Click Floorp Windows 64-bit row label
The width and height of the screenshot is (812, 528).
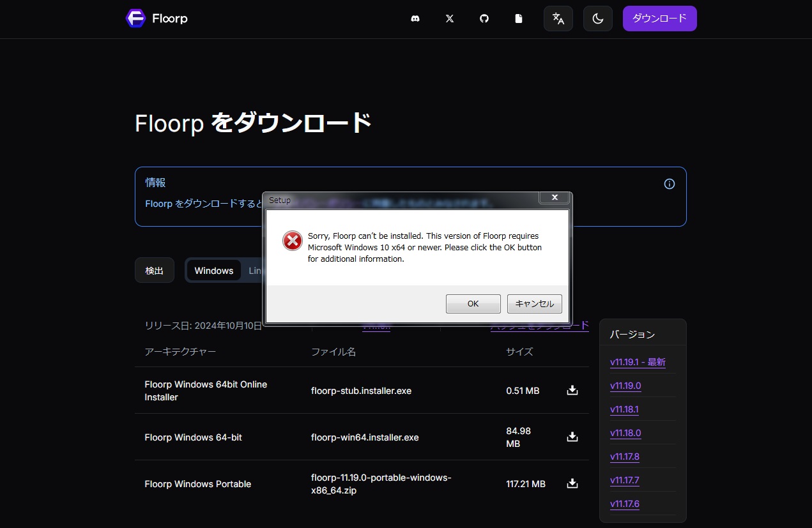point(194,437)
